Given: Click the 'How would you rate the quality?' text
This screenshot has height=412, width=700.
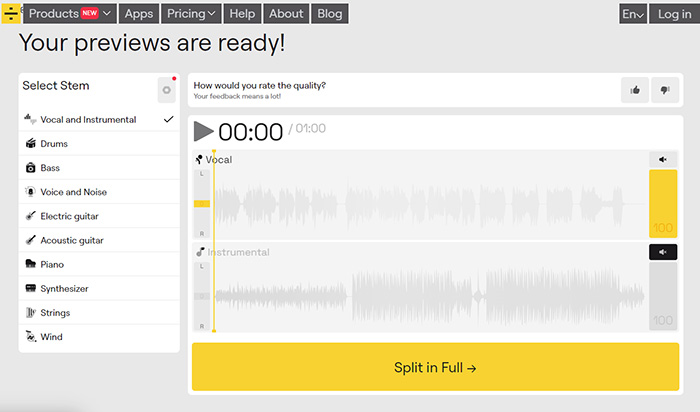Looking at the screenshot, I should [x=259, y=85].
